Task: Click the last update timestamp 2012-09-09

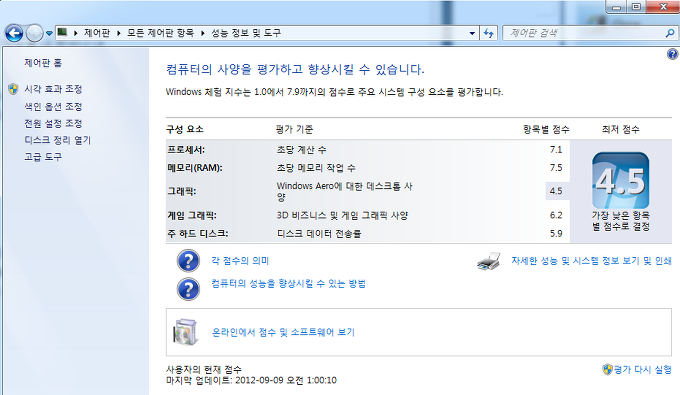Action: (286, 380)
